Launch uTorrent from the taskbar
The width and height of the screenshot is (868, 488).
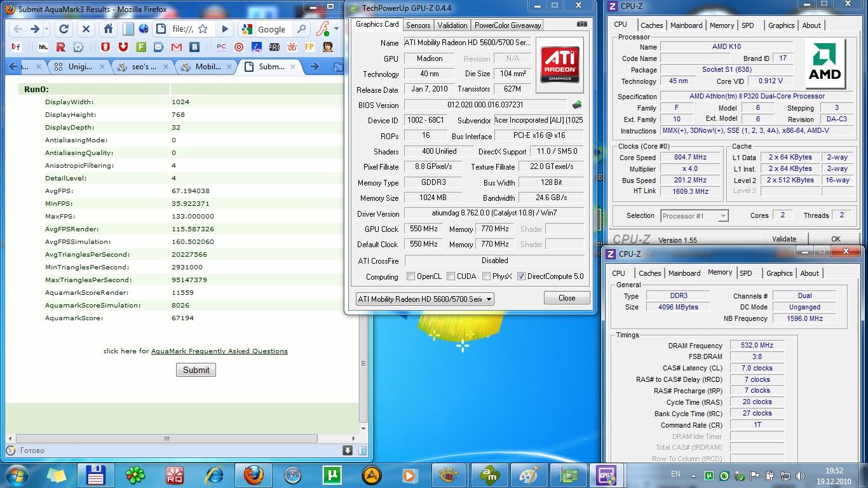tap(332, 475)
